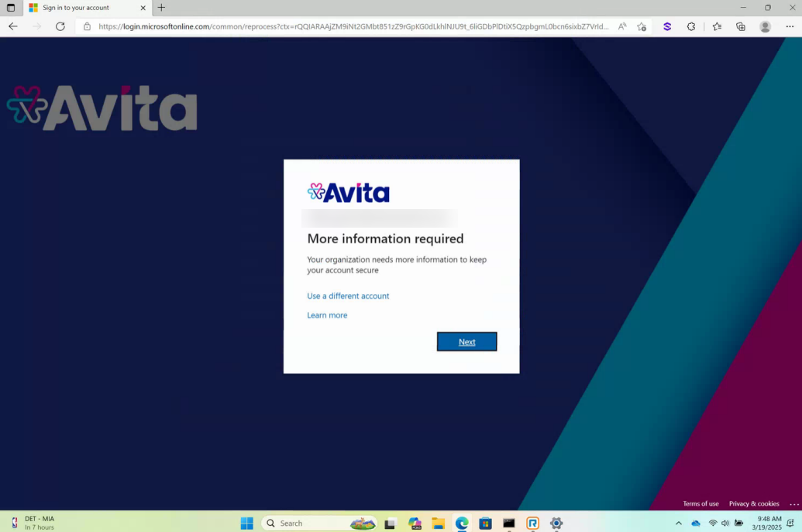Open Microsoft Store from taskbar

485,523
